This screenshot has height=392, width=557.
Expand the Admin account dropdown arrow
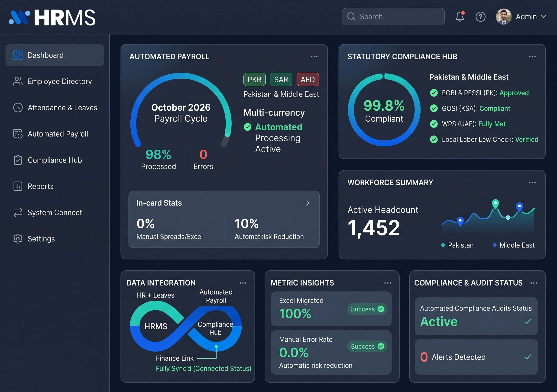tap(544, 17)
